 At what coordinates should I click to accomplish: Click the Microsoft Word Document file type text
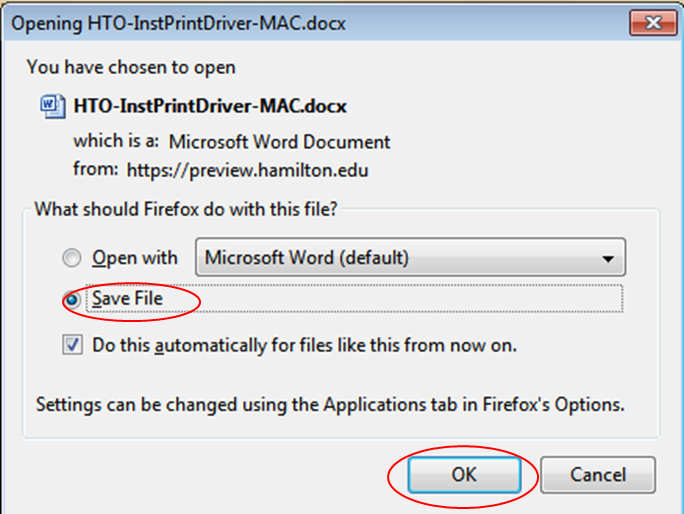point(280,142)
